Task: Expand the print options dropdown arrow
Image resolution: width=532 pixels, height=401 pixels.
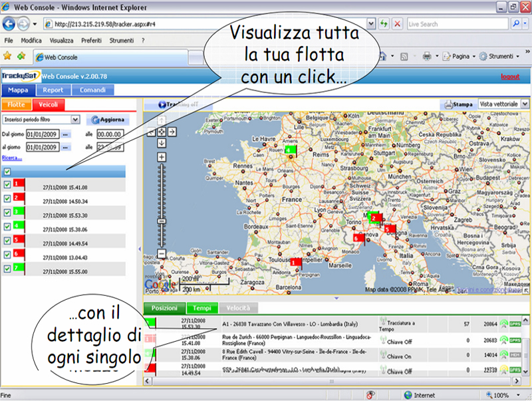Action: coord(437,57)
